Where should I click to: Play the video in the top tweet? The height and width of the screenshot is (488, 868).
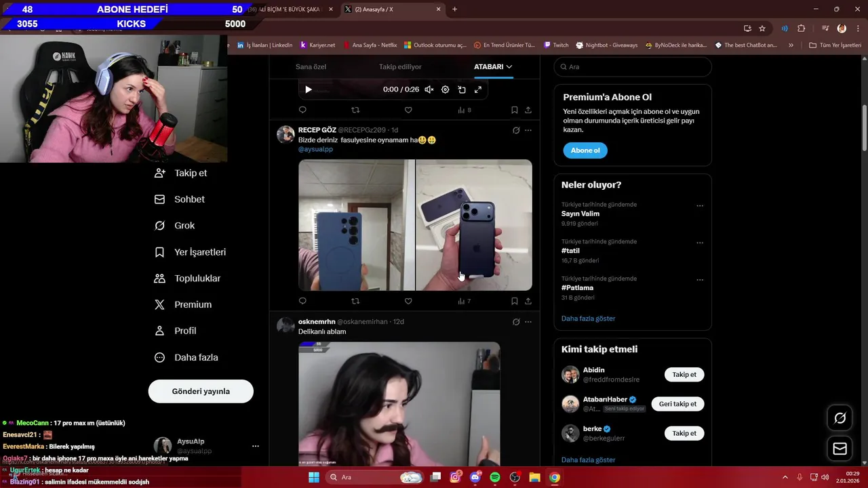(x=309, y=89)
